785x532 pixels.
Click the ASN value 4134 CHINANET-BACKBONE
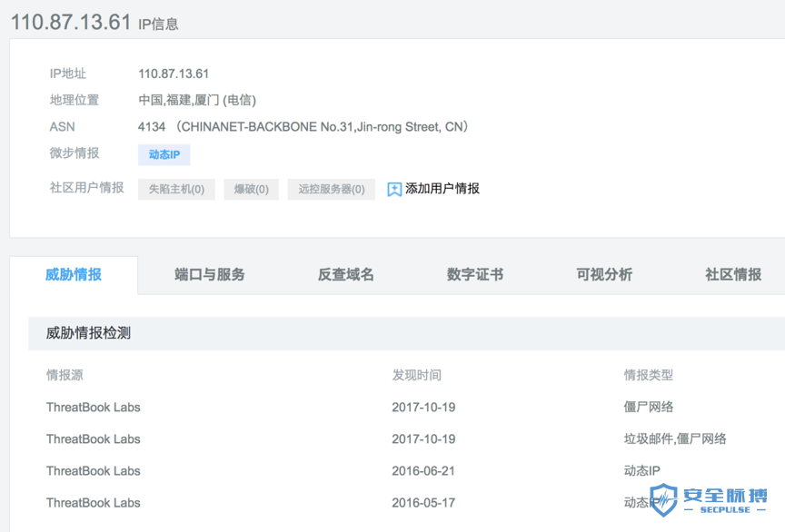pos(303,126)
